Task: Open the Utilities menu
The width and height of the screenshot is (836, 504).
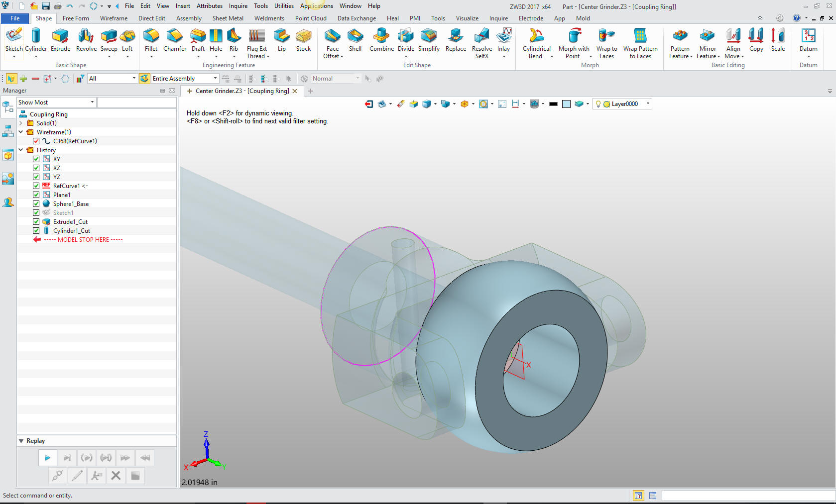Action: pos(284,6)
